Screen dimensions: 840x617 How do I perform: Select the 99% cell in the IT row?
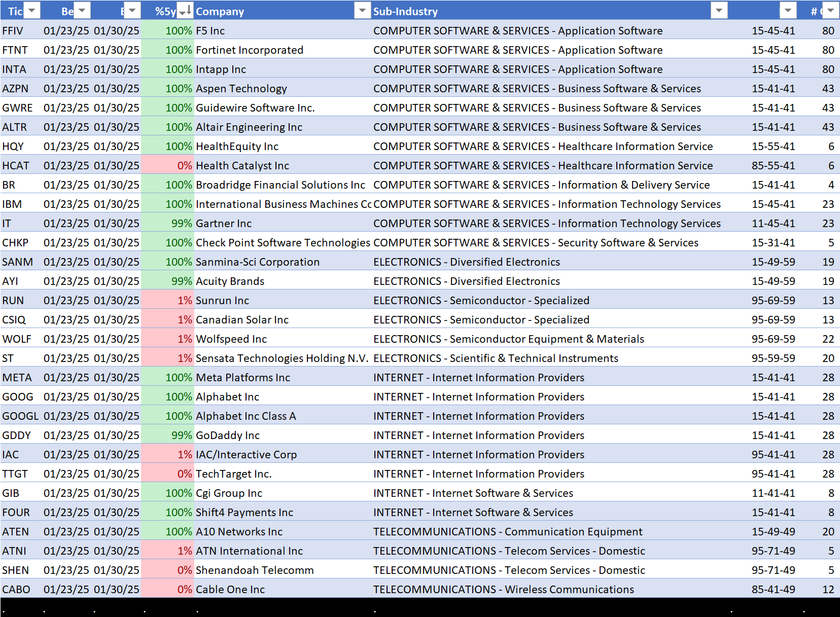click(x=167, y=223)
